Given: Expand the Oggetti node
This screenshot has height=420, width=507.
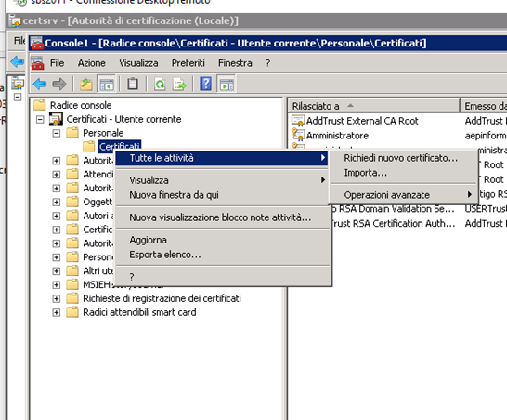Looking at the screenshot, I should click(57, 202).
